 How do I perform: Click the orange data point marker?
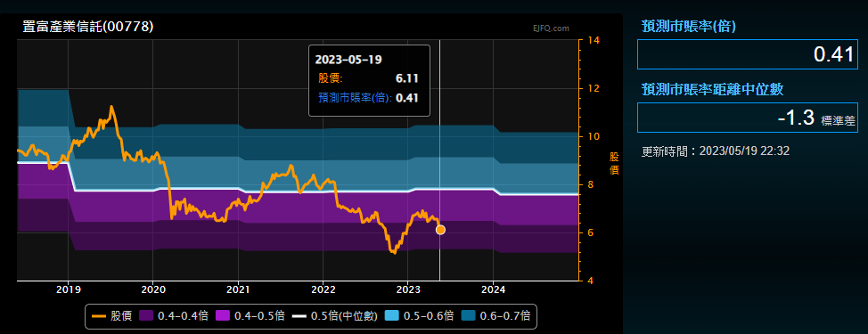tap(440, 230)
